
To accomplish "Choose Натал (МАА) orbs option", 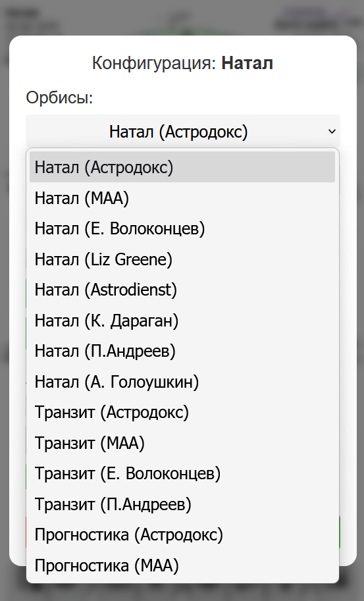I will coord(182,197).
